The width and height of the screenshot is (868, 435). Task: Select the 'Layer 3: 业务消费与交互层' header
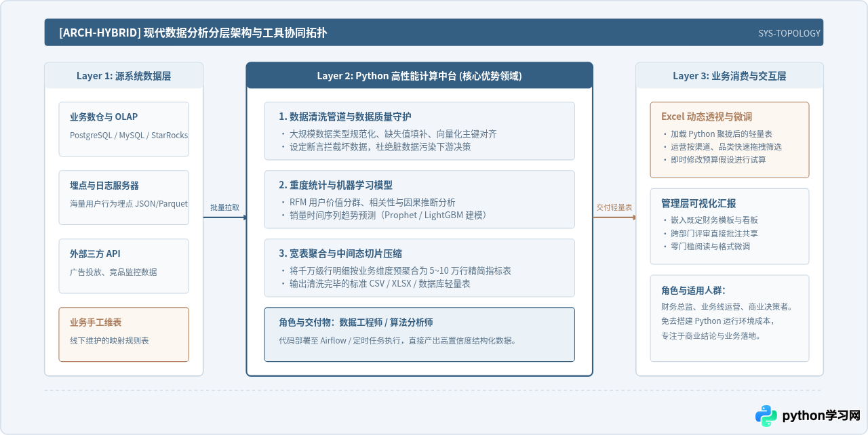coord(729,76)
